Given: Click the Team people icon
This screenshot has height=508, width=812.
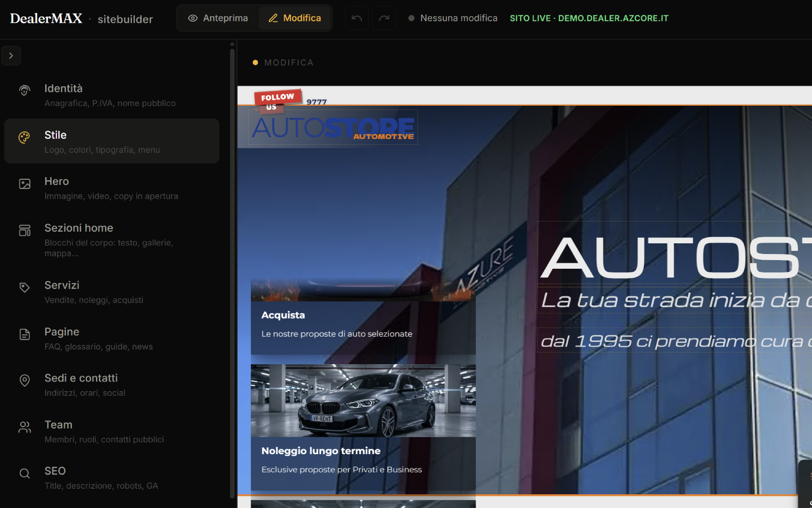Looking at the screenshot, I should [x=24, y=427].
